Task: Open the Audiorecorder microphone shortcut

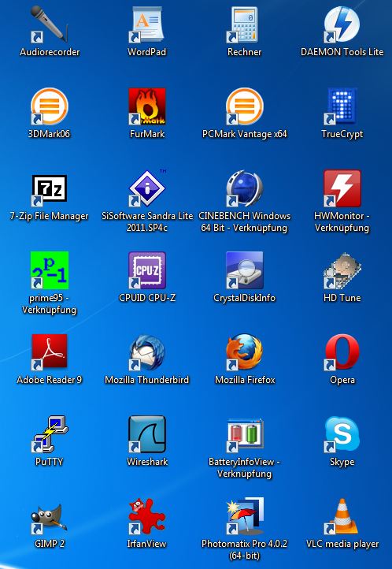Action: pos(50,24)
